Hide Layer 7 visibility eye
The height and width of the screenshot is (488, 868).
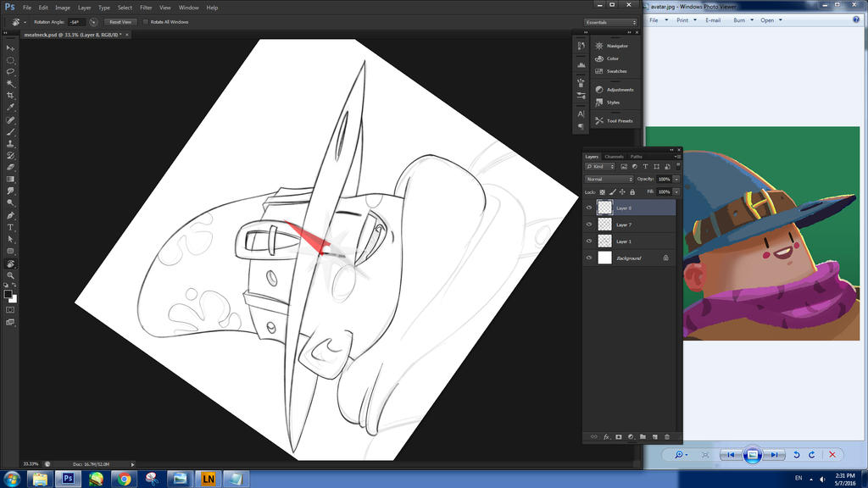(x=589, y=225)
